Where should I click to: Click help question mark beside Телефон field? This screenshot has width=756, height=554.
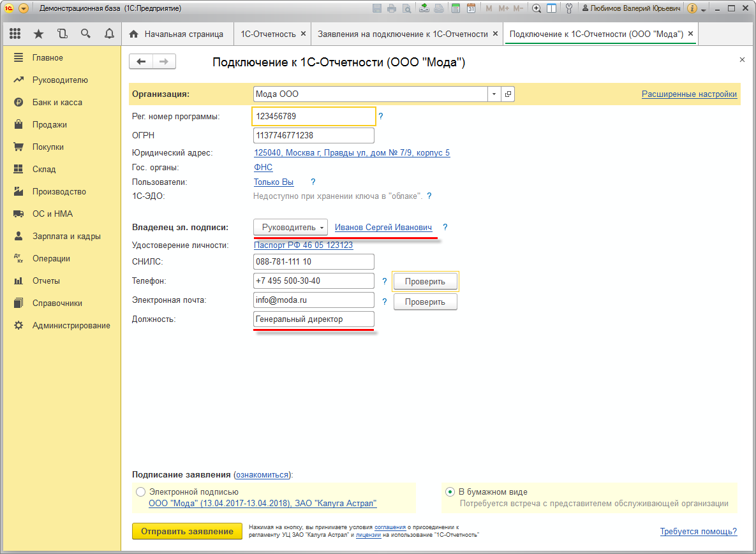[x=384, y=281]
